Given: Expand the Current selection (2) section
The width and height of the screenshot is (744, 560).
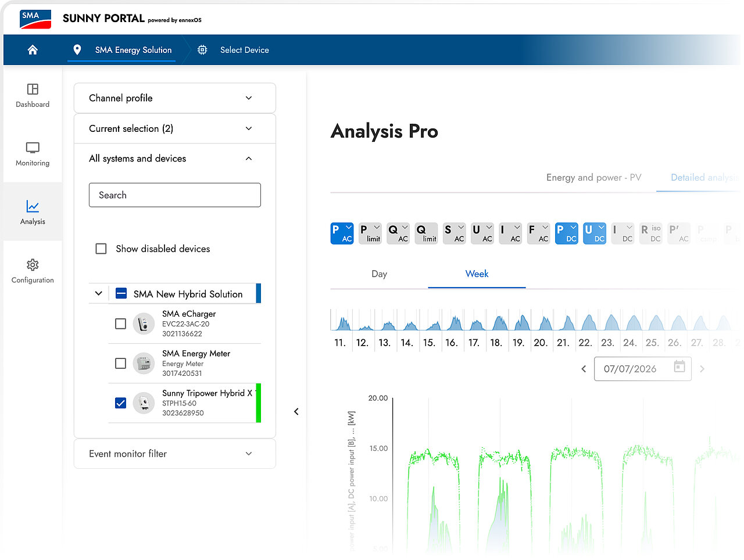Looking at the screenshot, I should click(x=175, y=128).
